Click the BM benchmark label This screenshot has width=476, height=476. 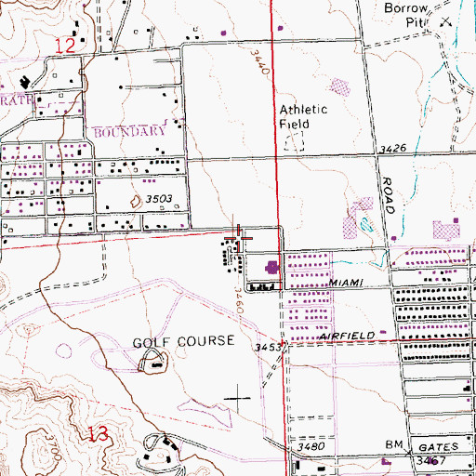(394, 445)
